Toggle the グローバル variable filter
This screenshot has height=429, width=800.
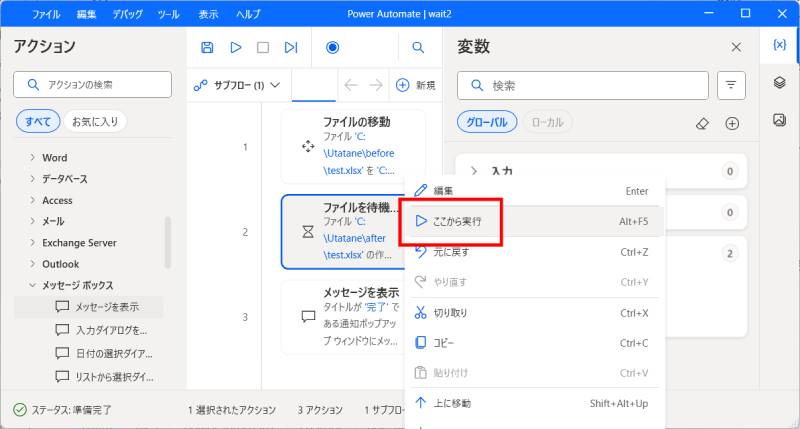click(x=488, y=122)
